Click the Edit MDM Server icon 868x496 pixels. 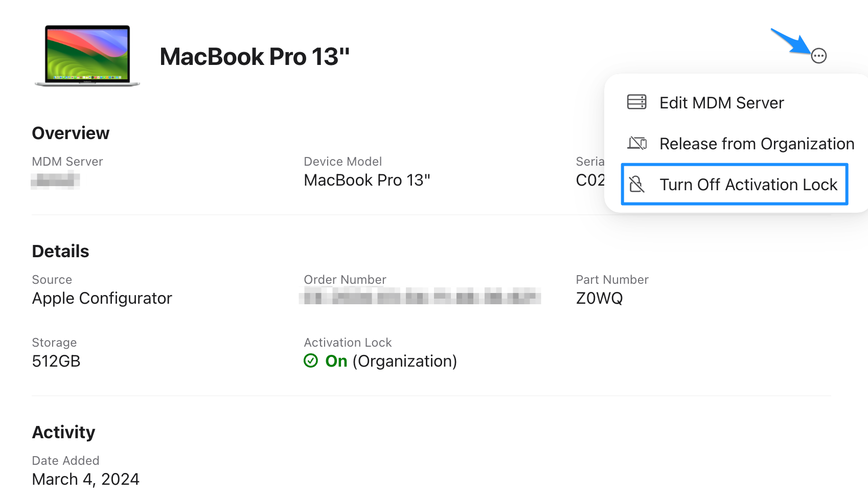(x=636, y=102)
